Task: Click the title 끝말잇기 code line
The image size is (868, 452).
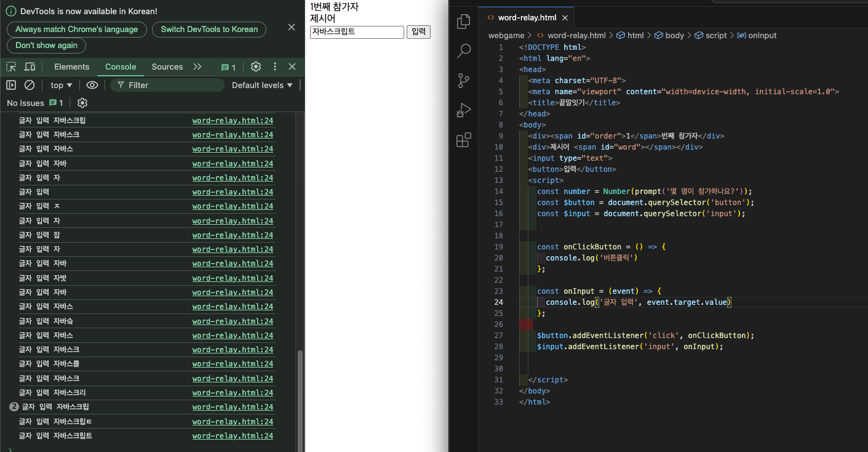Action: (x=573, y=102)
